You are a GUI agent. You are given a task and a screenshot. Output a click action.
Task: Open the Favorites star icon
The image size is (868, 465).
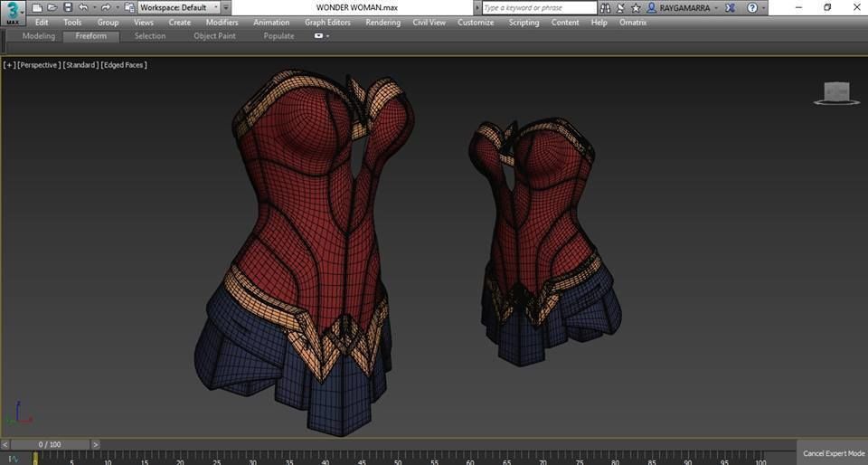[636, 8]
